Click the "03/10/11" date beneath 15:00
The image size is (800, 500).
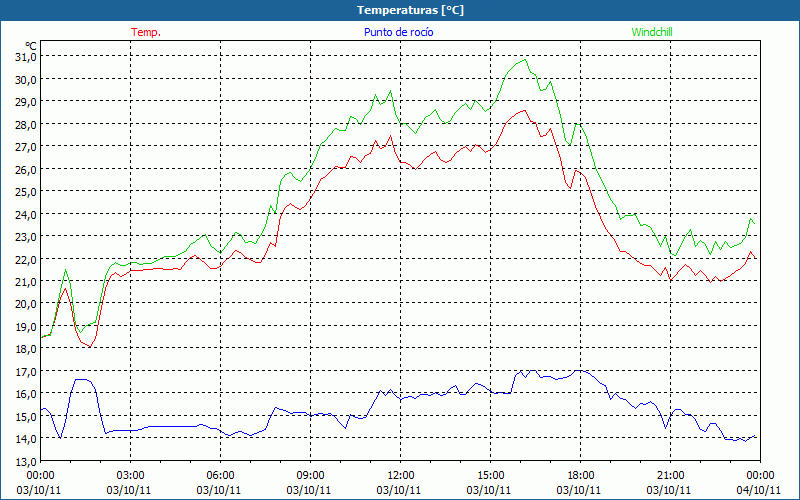(489, 490)
